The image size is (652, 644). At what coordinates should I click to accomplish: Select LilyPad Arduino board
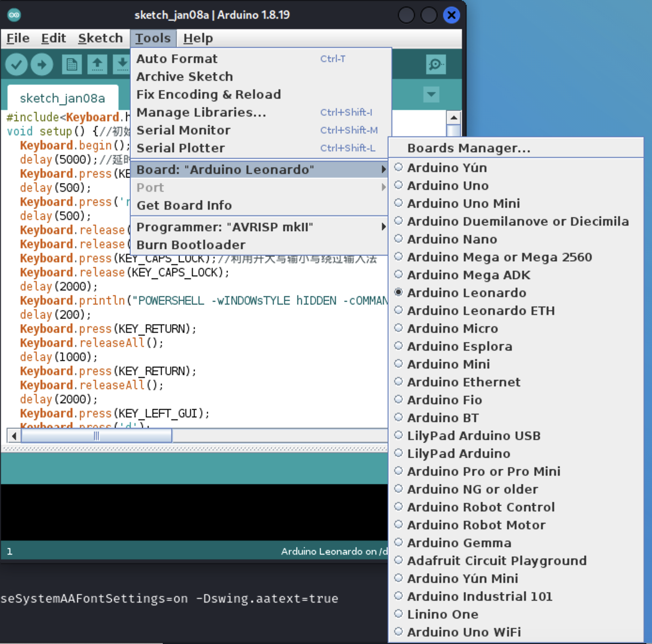pyautogui.click(x=516, y=454)
